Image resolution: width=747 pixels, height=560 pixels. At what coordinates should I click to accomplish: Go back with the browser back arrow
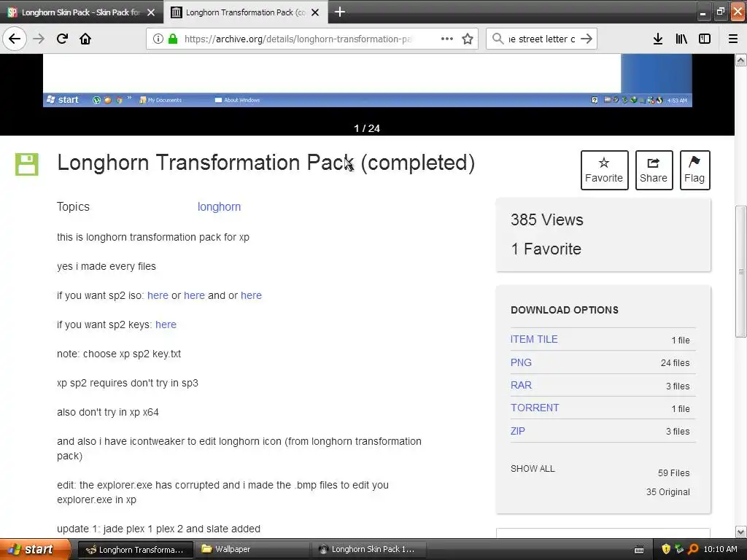pyautogui.click(x=15, y=39)
